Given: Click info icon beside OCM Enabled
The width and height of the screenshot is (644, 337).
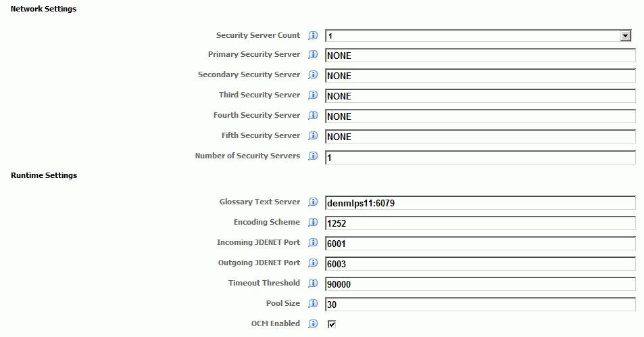Looking at the screenshot, I should tap(313, 324).
